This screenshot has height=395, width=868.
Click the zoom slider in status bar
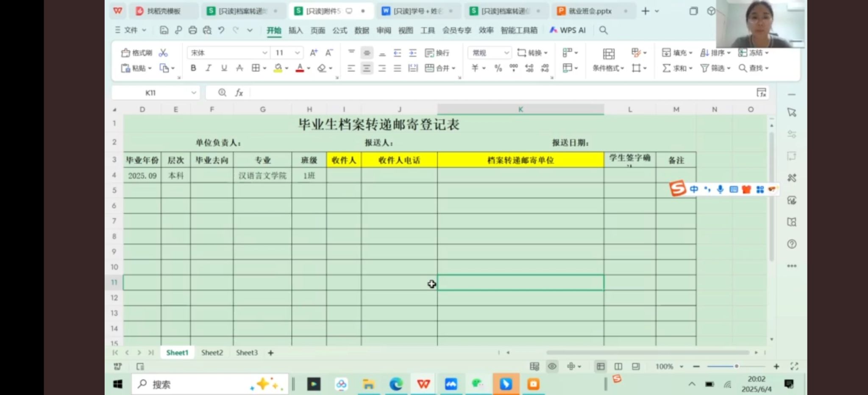736,366
